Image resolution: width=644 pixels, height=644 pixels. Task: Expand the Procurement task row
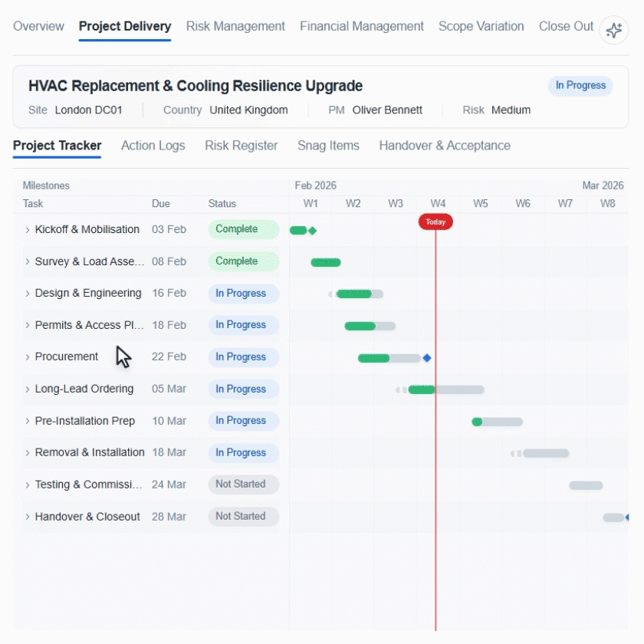pyautogui.click(x=28, y=357)
